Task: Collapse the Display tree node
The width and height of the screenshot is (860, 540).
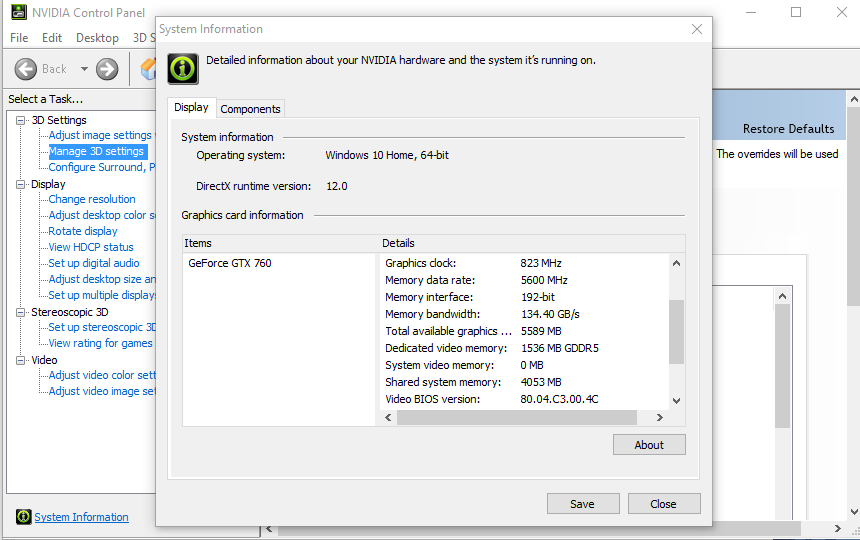Action: 20,184
